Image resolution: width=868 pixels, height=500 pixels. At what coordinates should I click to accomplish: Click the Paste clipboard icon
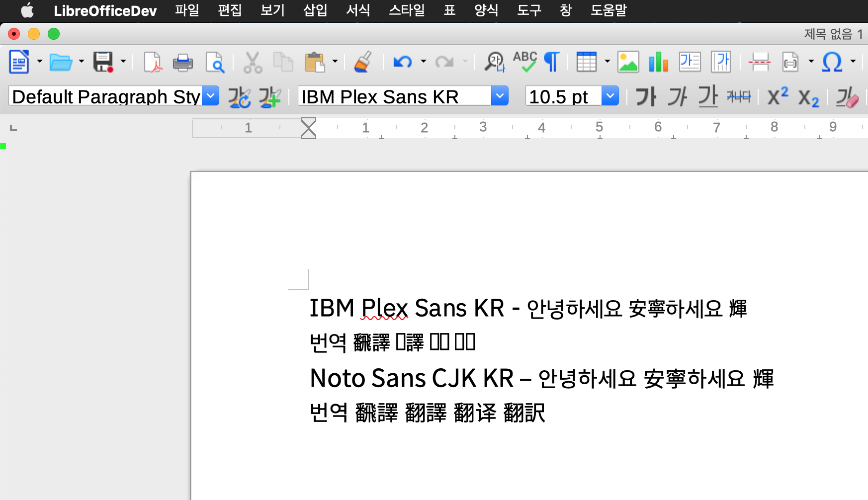pos(314,62)
